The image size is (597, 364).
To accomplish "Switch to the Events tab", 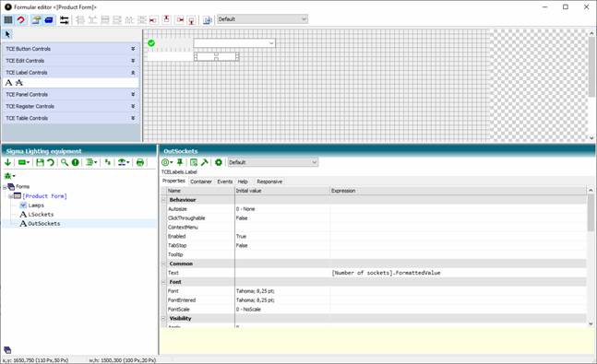I will point(224,182).
